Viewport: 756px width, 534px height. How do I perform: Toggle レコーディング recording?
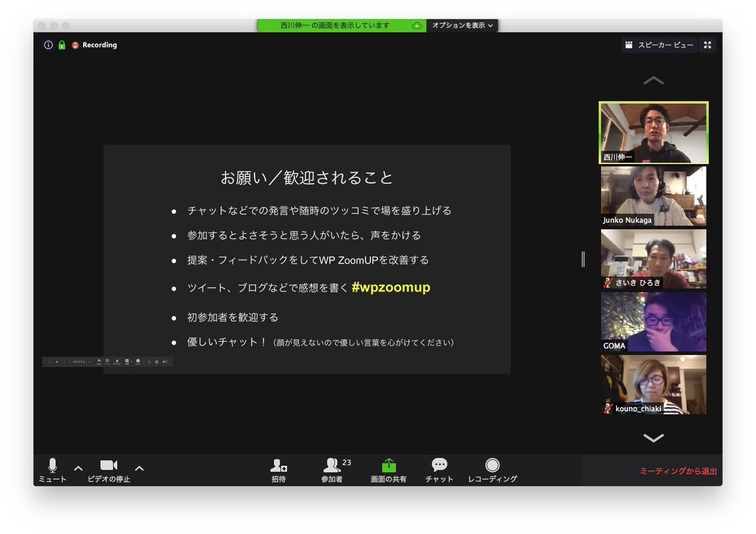[493, 470]
